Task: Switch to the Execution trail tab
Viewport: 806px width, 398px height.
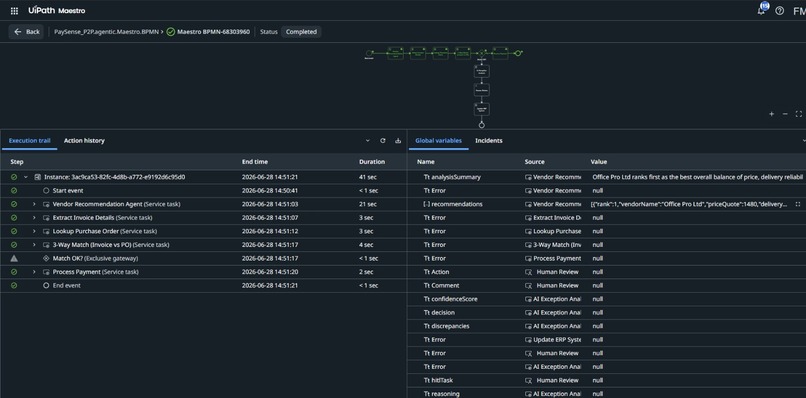Action: pos(29,140)
